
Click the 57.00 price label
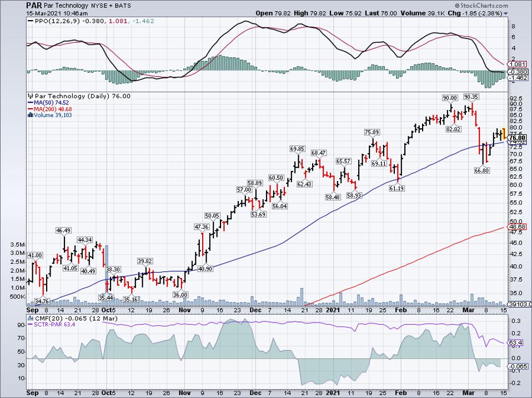coord(244,189)
